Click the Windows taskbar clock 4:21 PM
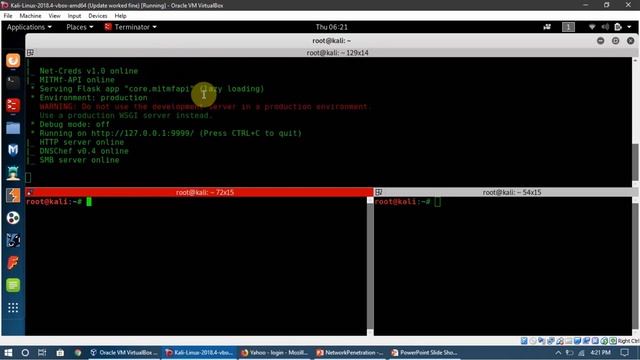Screen dimensions: 640x360 pyautogui.click(x=600, y=353)
